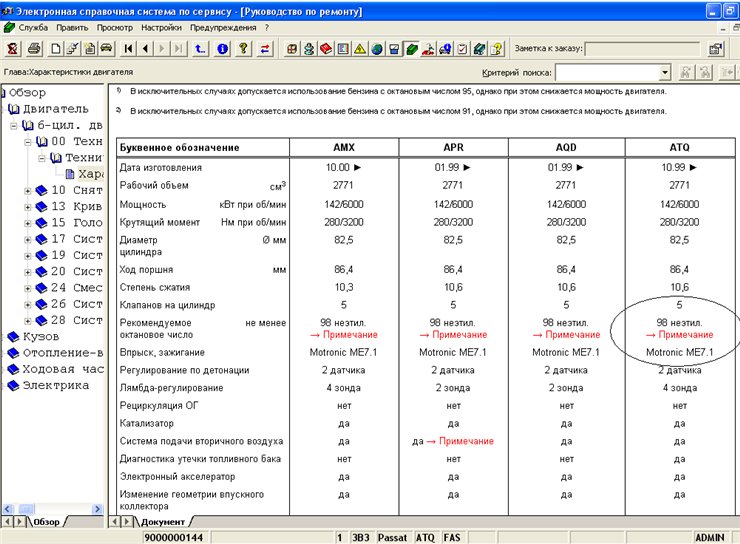
Task: Click the blue 't..' level-up icon
Action: pos(201,49)
